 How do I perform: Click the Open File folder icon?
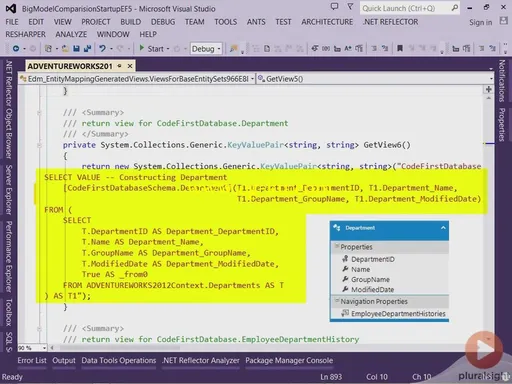click(65, 49)
